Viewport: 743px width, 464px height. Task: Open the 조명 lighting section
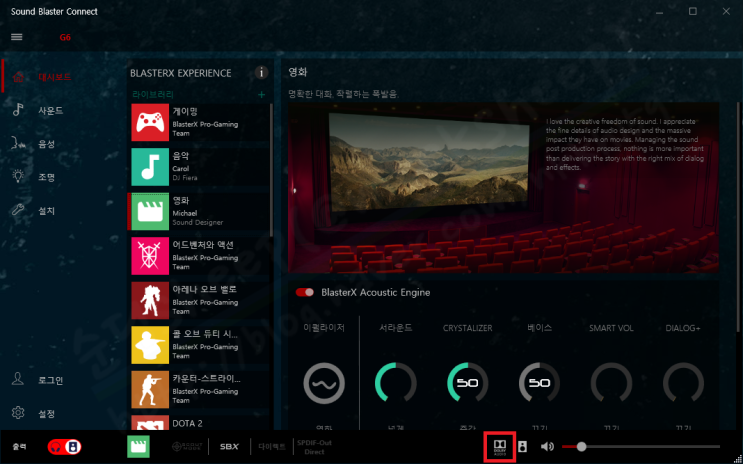point(46,177)
